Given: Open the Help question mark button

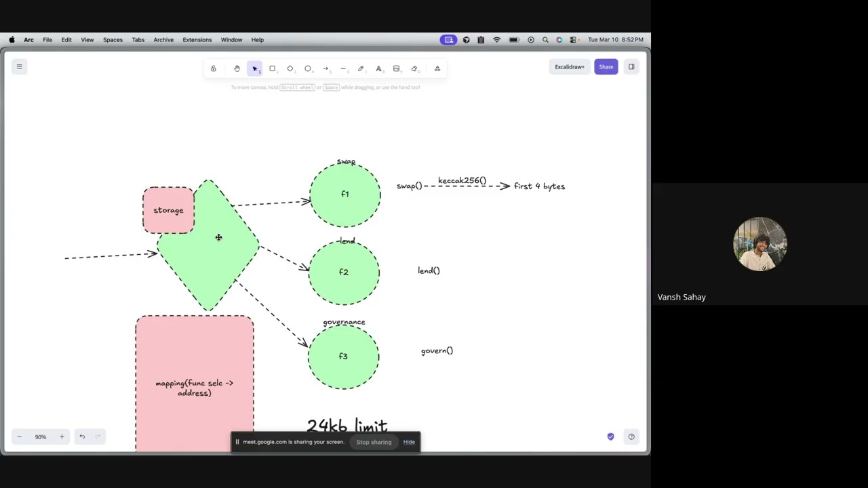Looking at the screenshot, I should click(x=631, y=436).
